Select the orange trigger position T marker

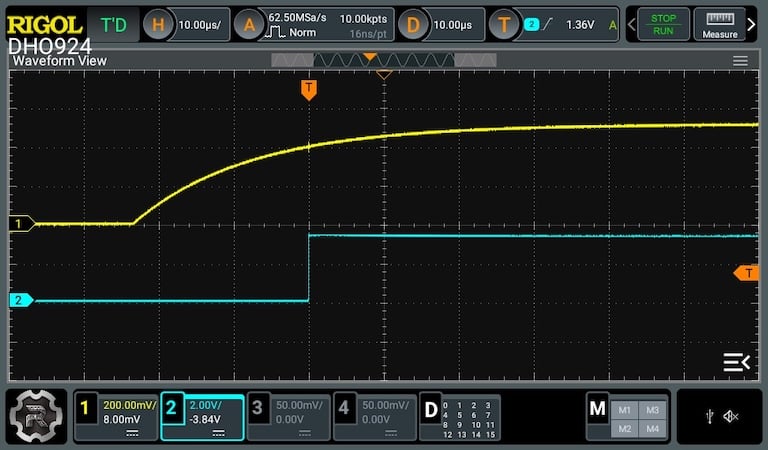[x=309, y=91]
